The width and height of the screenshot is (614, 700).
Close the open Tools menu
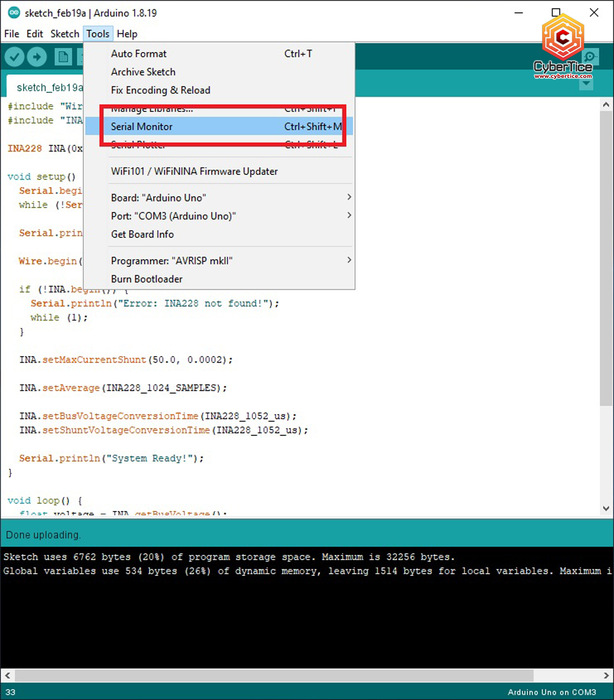[98, 34]
